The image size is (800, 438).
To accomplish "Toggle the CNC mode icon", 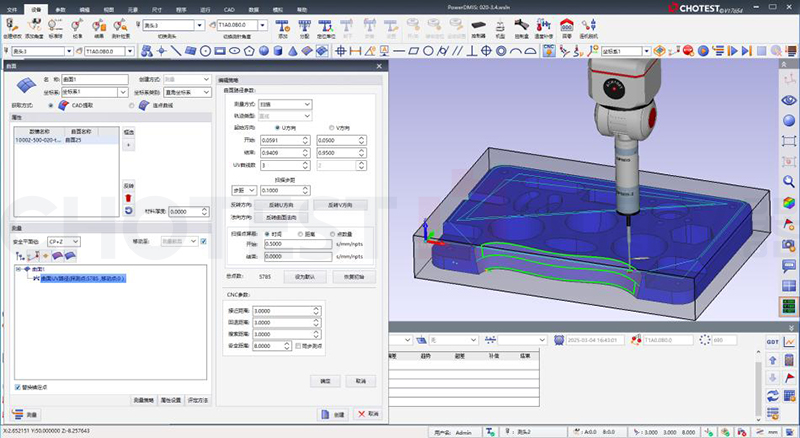I will pos(548,51).
